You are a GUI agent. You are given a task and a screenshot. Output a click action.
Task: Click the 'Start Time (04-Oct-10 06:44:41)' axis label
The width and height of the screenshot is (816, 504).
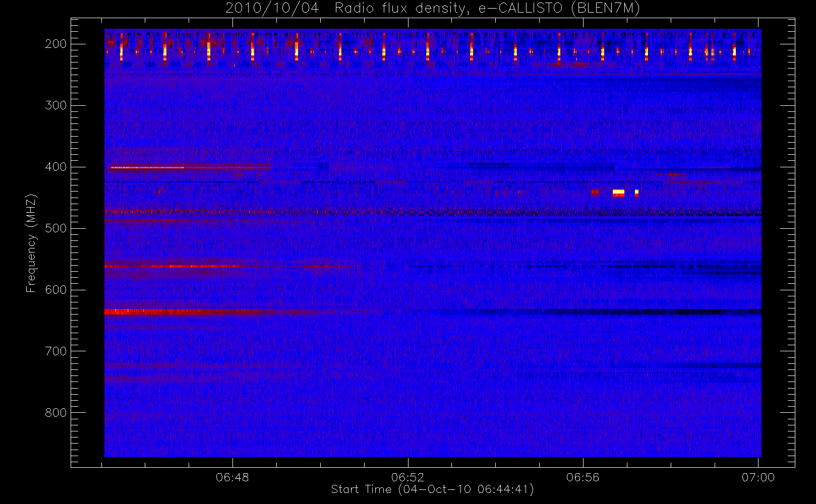coord(432,489)
